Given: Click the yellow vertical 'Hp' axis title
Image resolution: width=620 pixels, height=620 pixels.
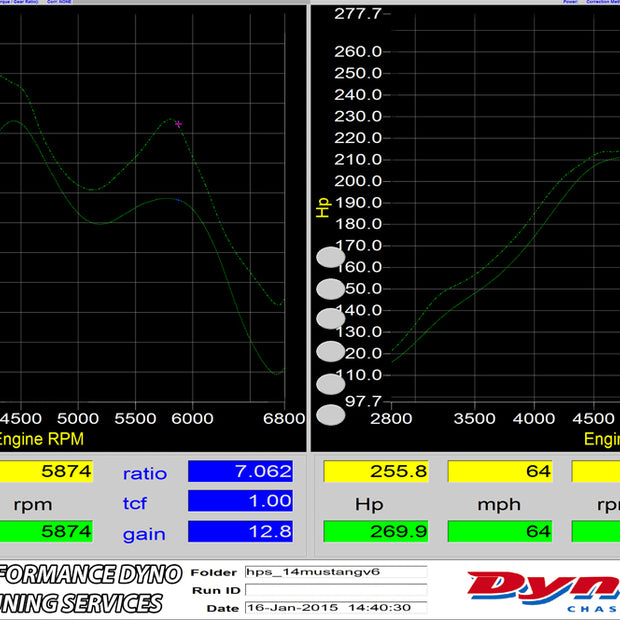Looking at the screenshot, I should (323, 208).
